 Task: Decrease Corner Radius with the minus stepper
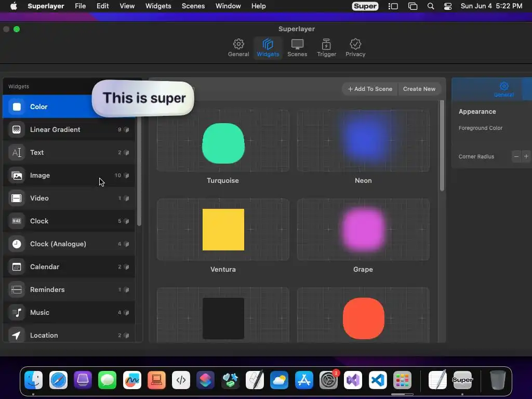pyautogui.click(x=516, y=156)
